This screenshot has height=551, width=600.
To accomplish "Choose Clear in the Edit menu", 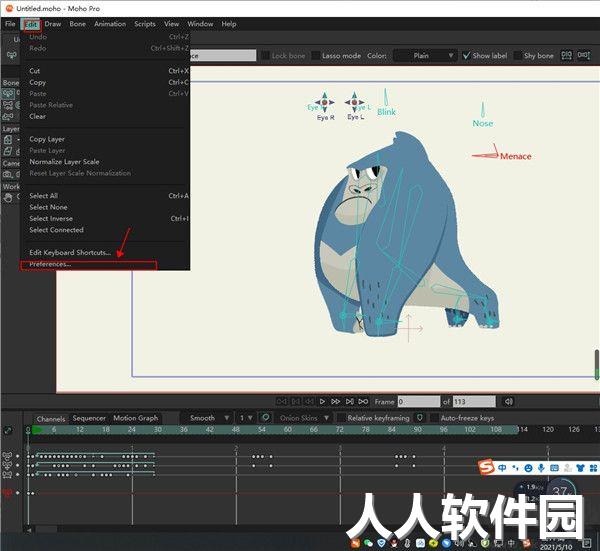I will pyautogui.click(x=105, y=116).
